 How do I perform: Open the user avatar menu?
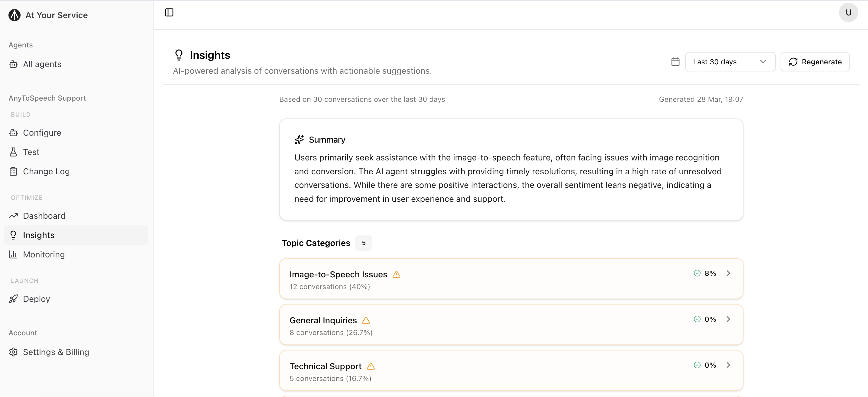[848, 12]
